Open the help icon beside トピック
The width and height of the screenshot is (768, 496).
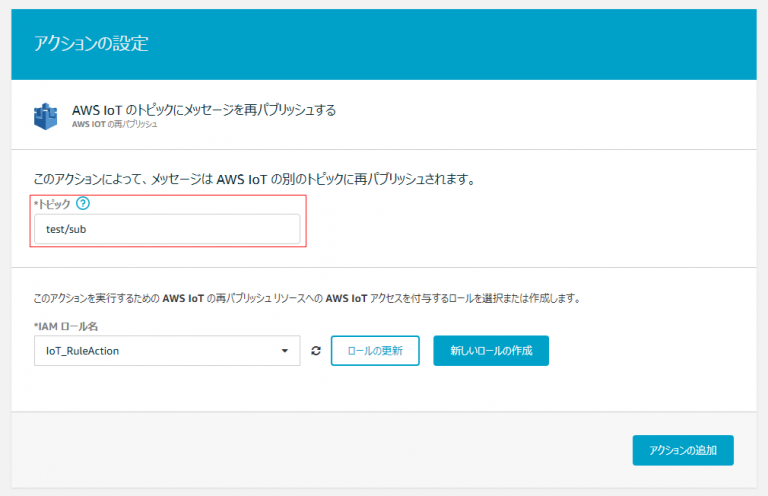tap(83, 203)
